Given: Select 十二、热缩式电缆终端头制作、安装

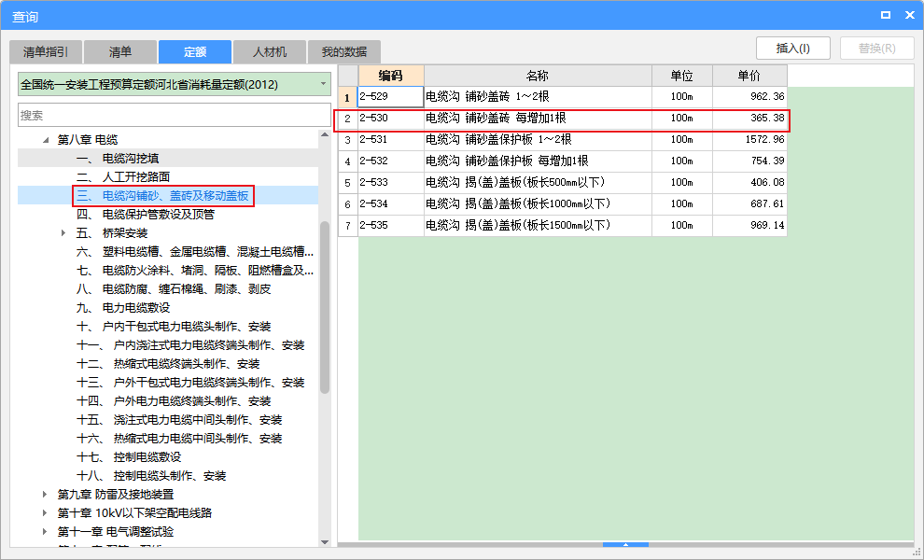Looking at the screenshot, I should (x=169, y=364).
